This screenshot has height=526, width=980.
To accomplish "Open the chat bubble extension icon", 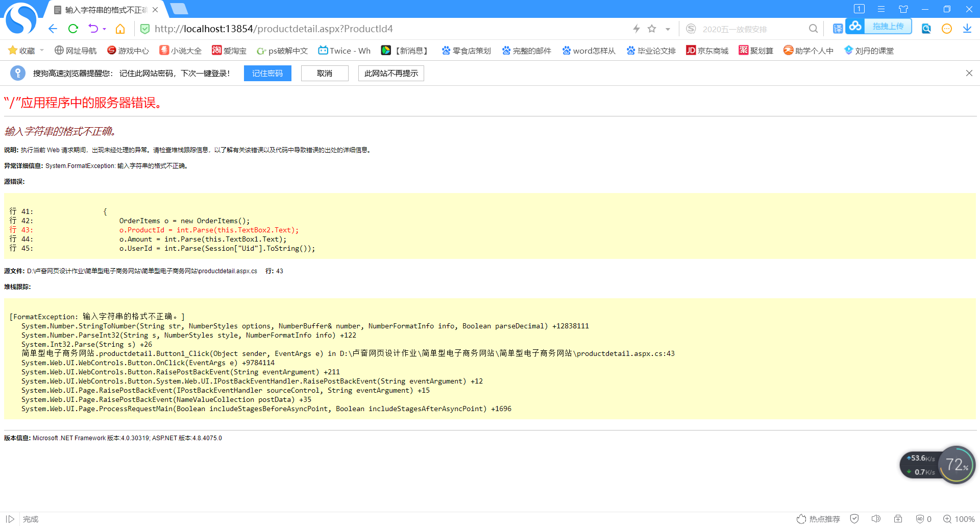I will coord(947,29).
